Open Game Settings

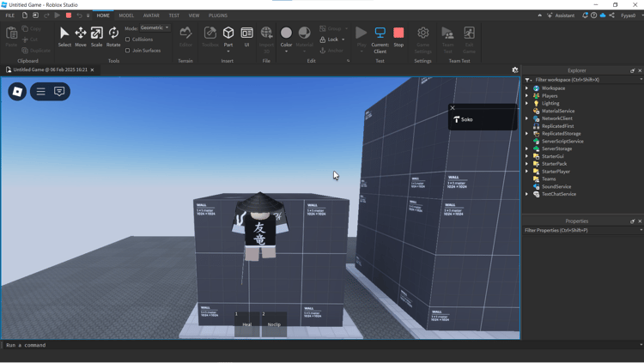(422, 39)
